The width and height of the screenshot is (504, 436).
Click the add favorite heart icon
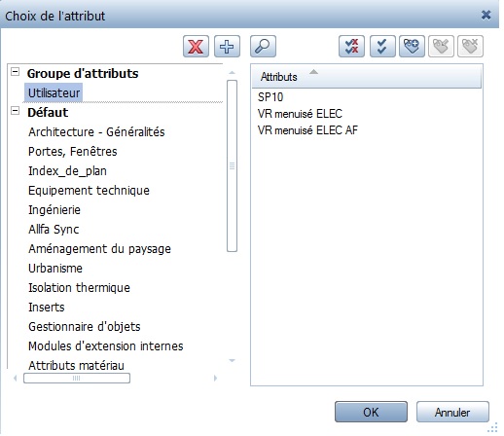tap(412, 47)
